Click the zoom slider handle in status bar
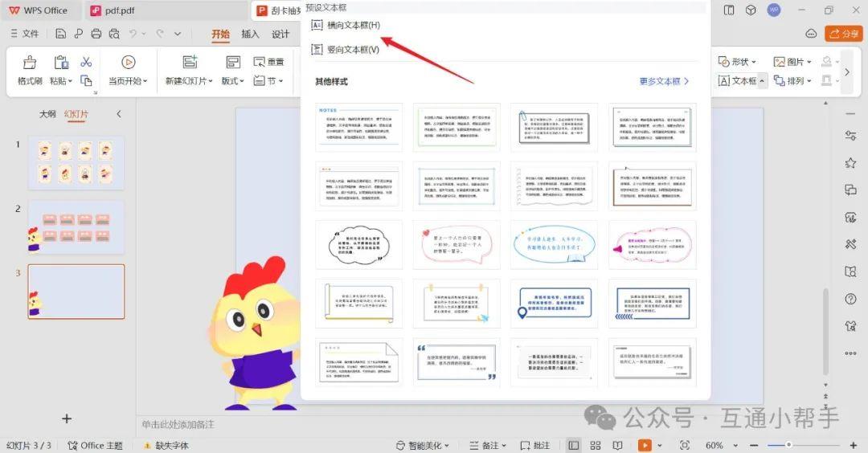Screen dimensions: 868x453 [x=788, y=445]
